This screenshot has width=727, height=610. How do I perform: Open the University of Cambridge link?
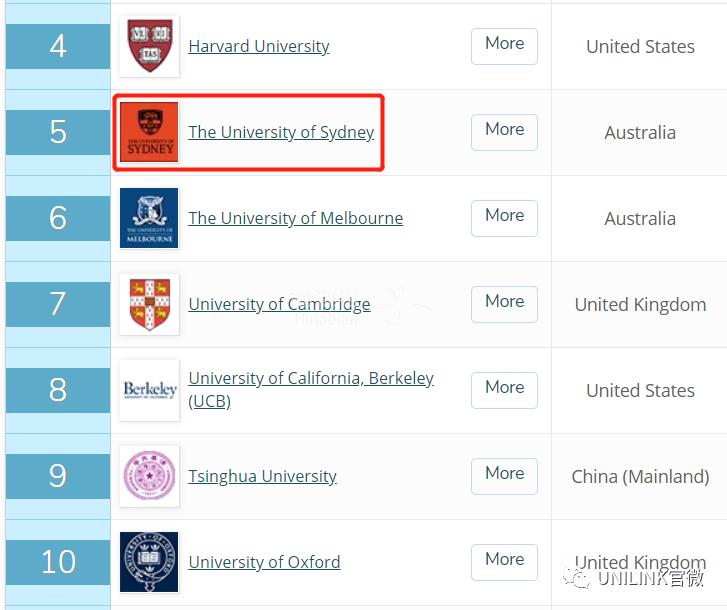pyautogui.click(x=279, y=305)
